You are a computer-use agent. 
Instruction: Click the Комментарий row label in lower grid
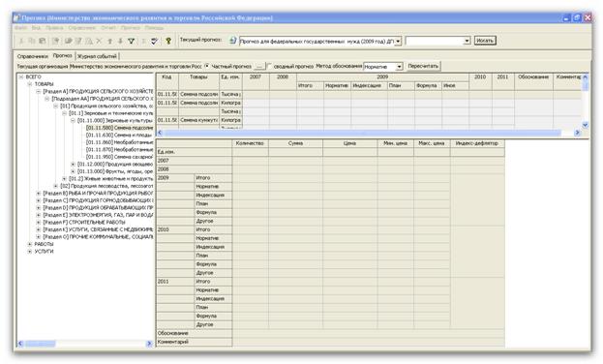(x=195, y=342)
